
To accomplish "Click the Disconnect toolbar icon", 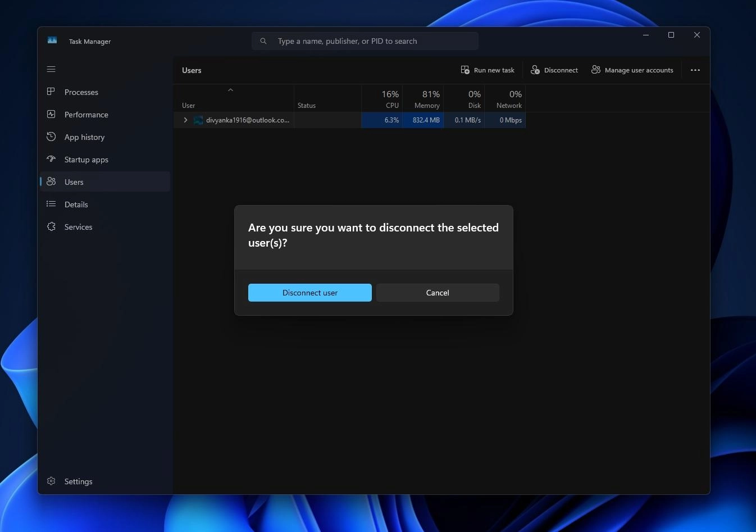I will [535, 70].
